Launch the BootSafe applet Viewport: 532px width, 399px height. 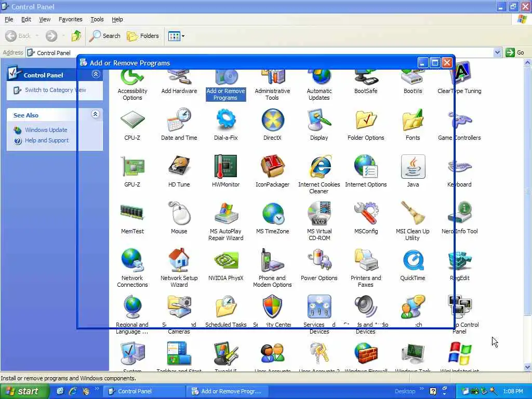366,78
